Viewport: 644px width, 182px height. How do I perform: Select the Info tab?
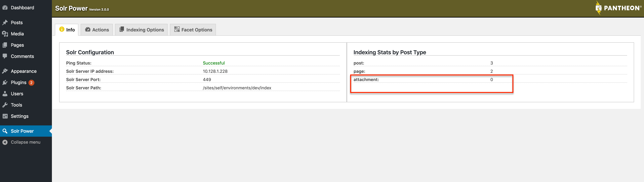67,30
